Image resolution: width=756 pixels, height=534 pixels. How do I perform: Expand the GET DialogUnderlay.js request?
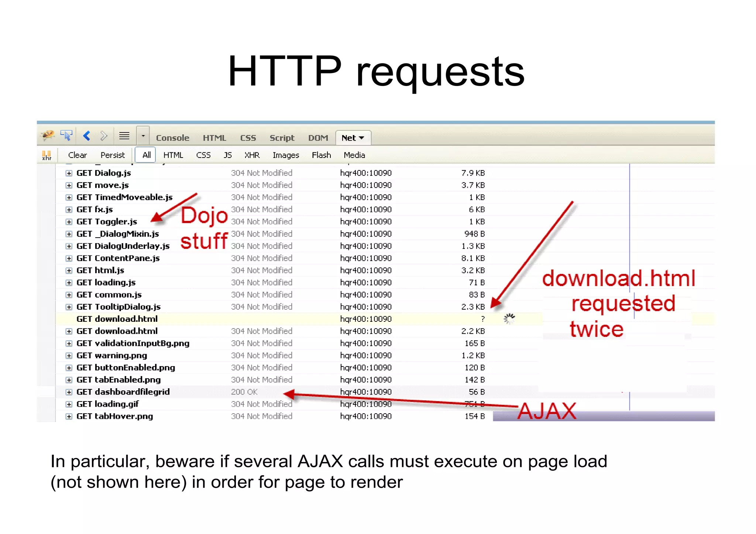[69, 246]
